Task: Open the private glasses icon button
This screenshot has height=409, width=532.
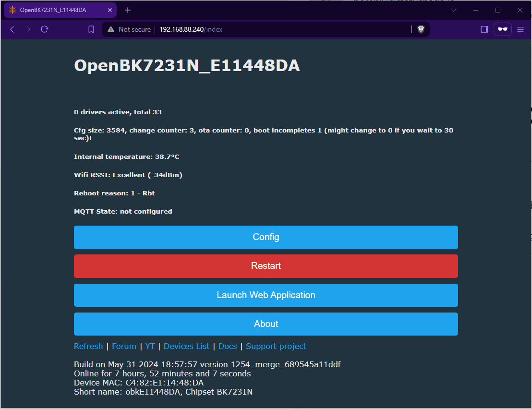Action: point(503,29)
